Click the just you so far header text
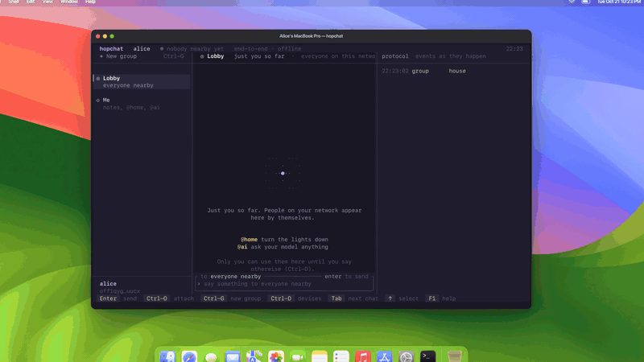This screenshot has width=644, height=362. coord(259,56)
